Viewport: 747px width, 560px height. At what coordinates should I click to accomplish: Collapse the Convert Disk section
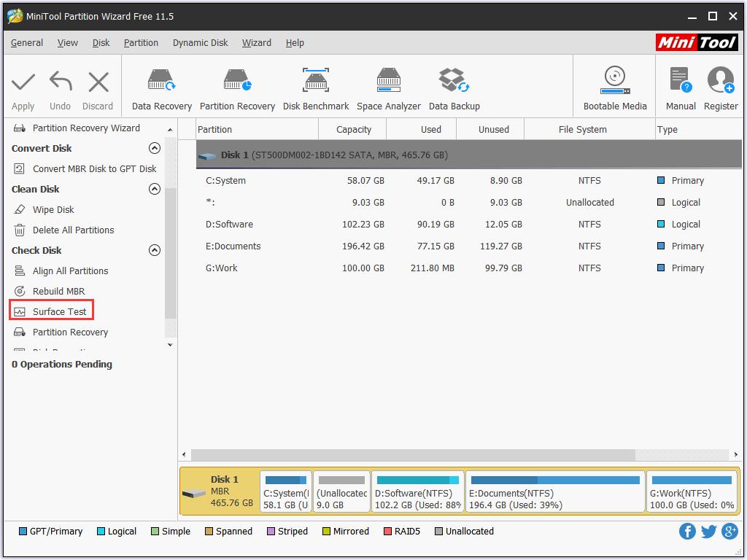click(154, 149)
